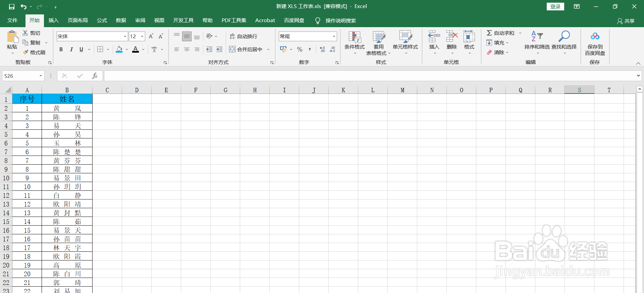This screenshot has height=293, width=644.
Task: Expand the 自动求和 dropdown arrow
Action: point(520,33)
